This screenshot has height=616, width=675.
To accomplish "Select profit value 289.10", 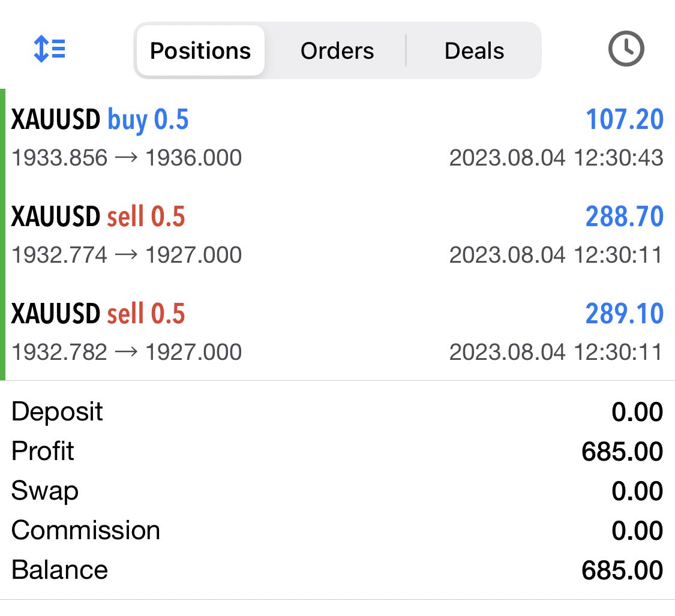I will 625,314.
